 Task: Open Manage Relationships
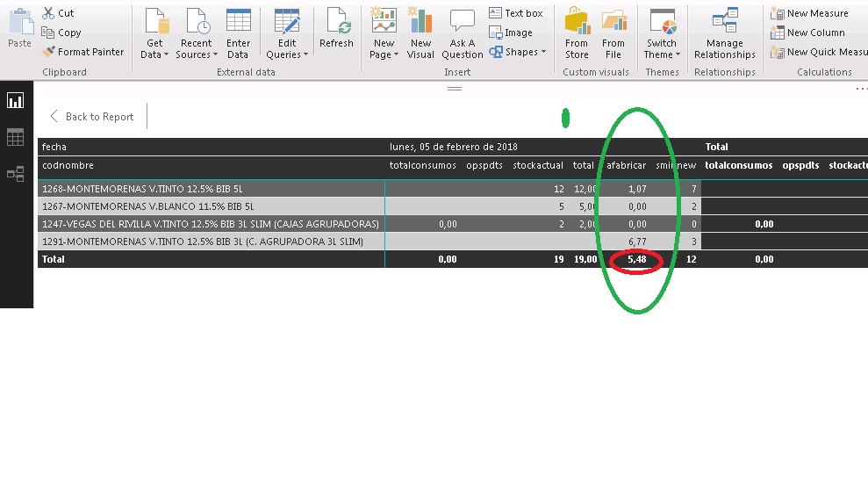coord(725,33)
